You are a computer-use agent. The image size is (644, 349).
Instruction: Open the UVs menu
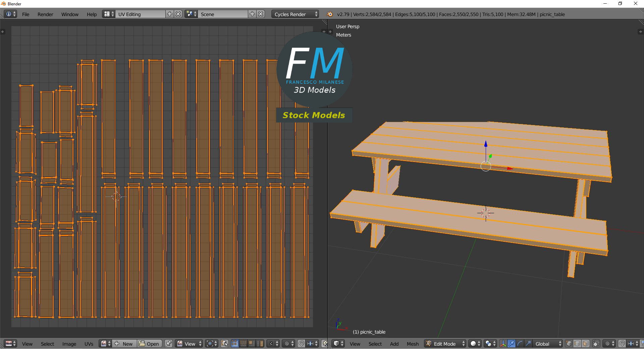tap(89, 344)
